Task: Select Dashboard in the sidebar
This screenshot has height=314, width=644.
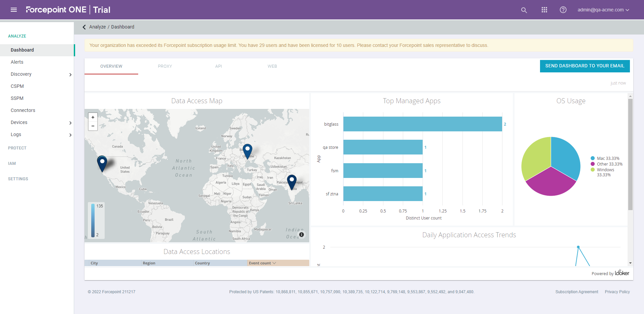Action: 37,50
